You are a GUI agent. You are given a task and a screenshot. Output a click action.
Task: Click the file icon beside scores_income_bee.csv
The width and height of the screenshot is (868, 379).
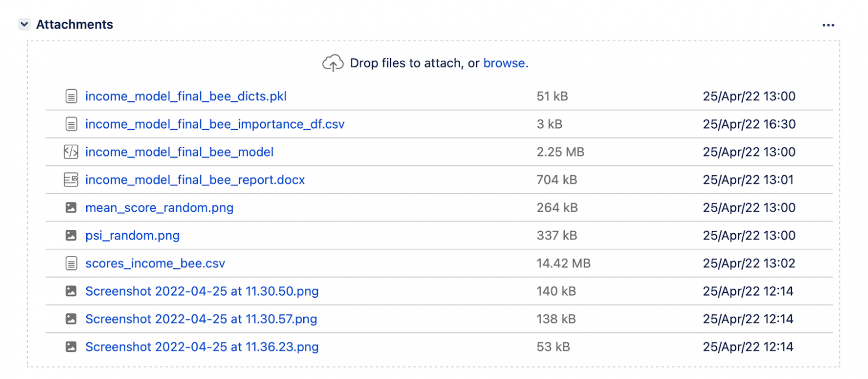(71, 263)
